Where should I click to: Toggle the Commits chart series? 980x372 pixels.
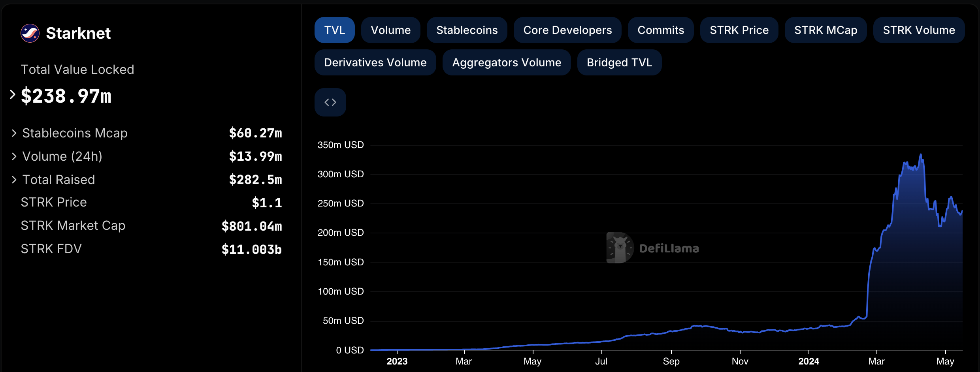click(661, 30)
